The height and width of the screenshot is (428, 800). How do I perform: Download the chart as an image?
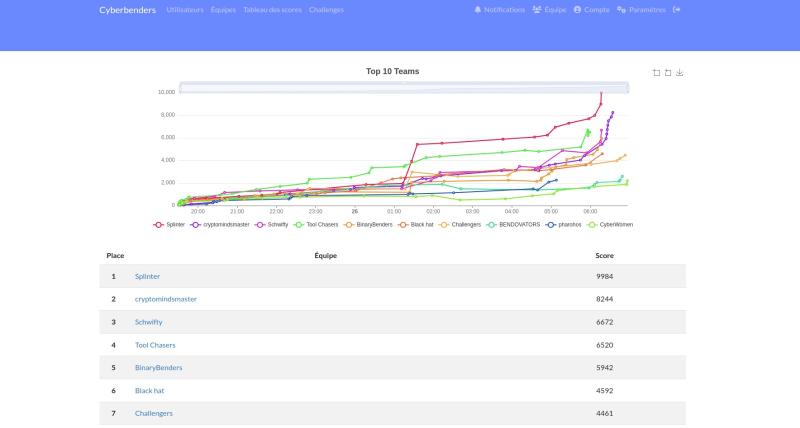tap(680, 73)
